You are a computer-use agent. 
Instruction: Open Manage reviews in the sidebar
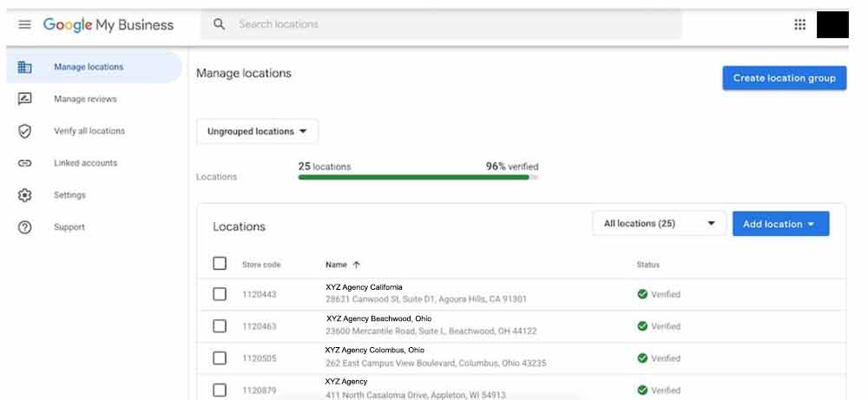coord(85,99)
